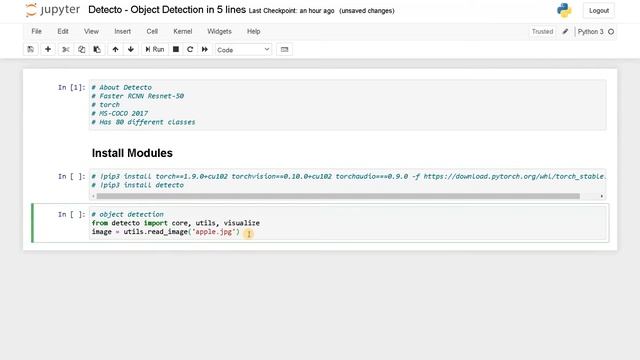Image resolution: width=640 pixels, height=360 pixels.
Task: Open the Insert menu
Action: click(x=122, y=31)
